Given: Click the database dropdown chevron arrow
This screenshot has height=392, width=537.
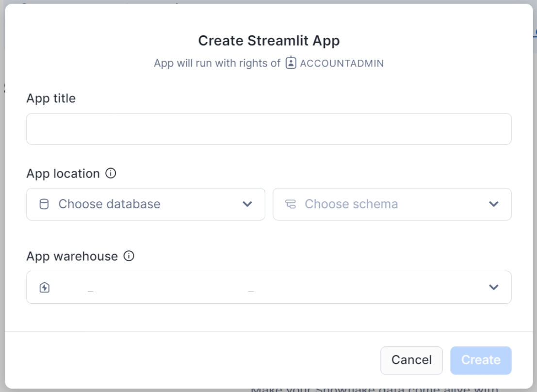Looking at the screenshot, I should (x=247, y=204).
